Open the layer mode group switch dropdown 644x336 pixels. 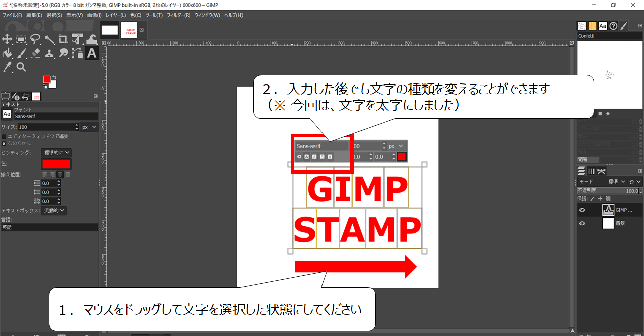(635, 182)
